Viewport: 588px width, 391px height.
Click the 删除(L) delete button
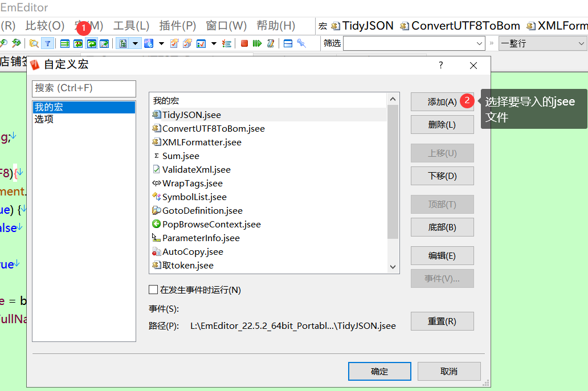[442, 125]
